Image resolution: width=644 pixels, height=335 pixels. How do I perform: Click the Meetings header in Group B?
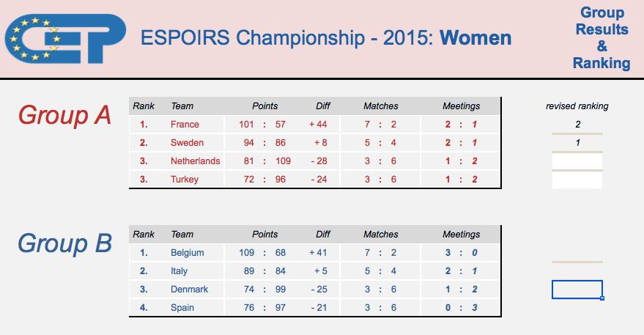point(462,235)
